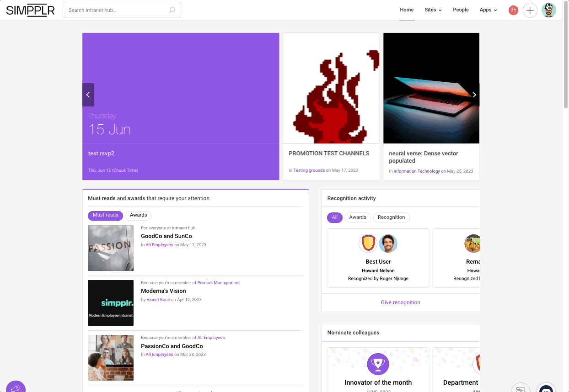Screen dimensions: 569x392
Task: Click Howard Nelson's avatar in Best User card
Action: [x=388, y=244]
